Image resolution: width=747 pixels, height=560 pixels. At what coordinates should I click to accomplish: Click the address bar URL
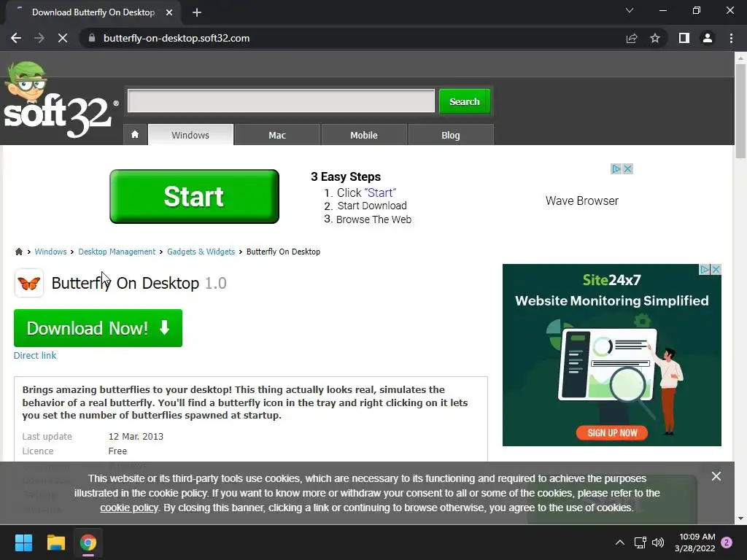point(177,38)
